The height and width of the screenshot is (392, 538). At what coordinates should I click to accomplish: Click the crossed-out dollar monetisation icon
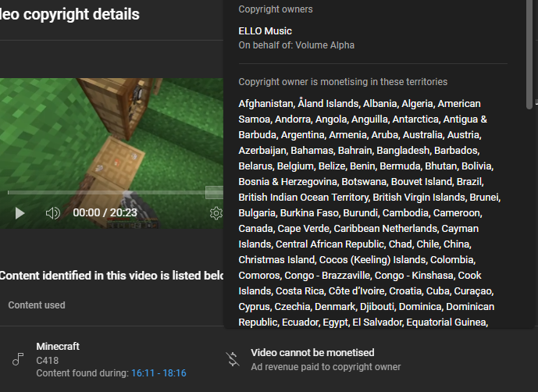[233, 359]
